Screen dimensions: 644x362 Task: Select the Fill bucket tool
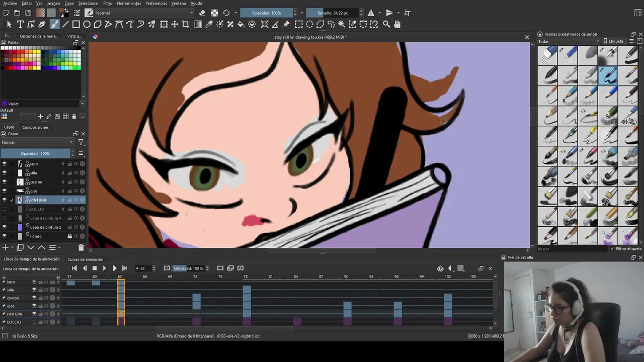pos(241,24)
